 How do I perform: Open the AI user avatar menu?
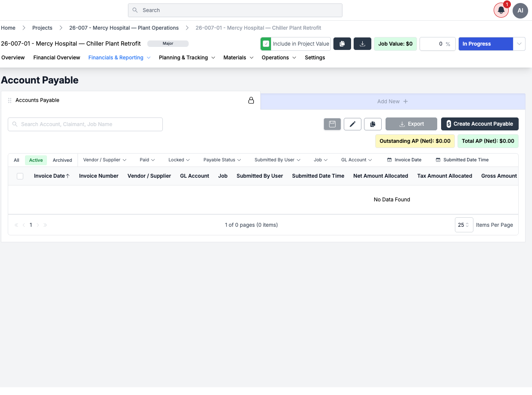(520, 10)
